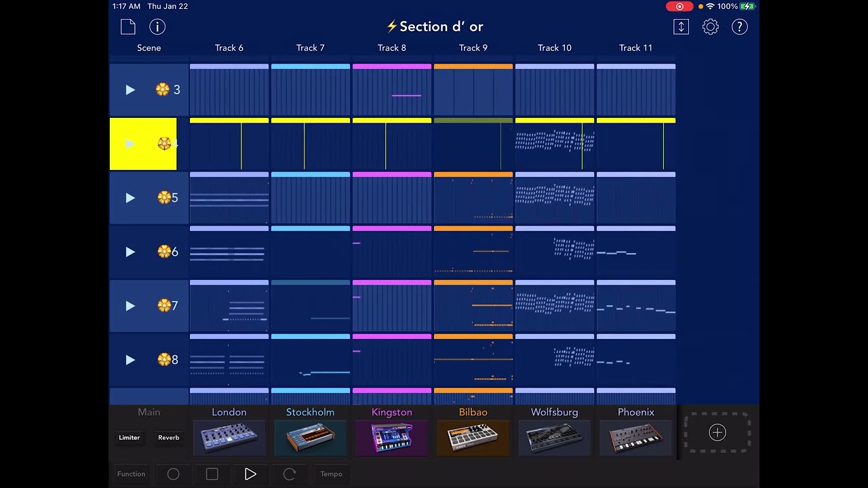Select the Track 6 header
The width and height of the screenshot is (868, 488).
(x=229, y=48)
